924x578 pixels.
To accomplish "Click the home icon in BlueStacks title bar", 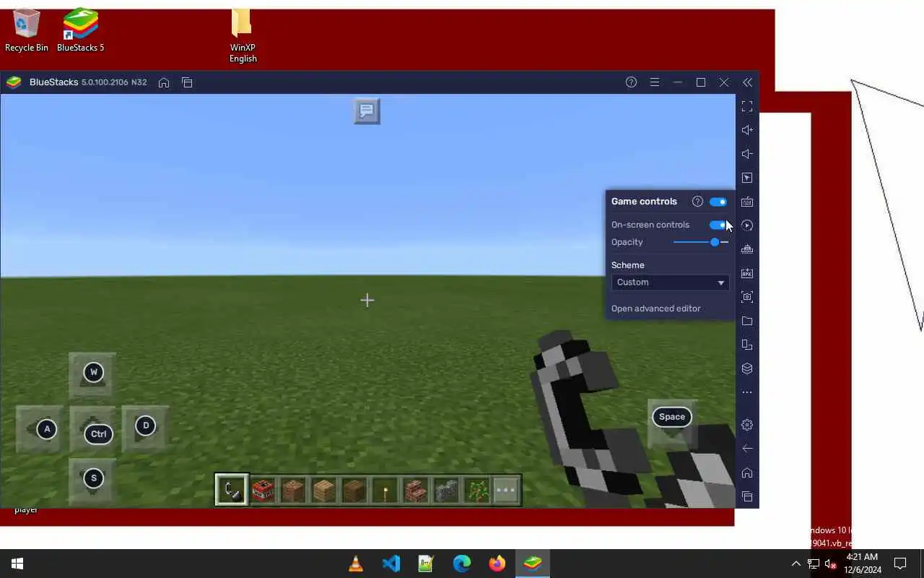I will click(x=164, y=82).
